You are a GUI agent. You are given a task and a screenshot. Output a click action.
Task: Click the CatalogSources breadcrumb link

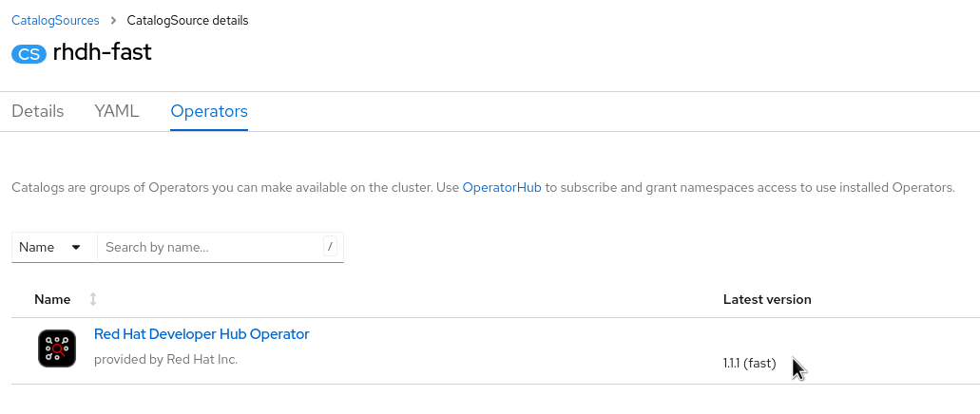pos(55,21)
